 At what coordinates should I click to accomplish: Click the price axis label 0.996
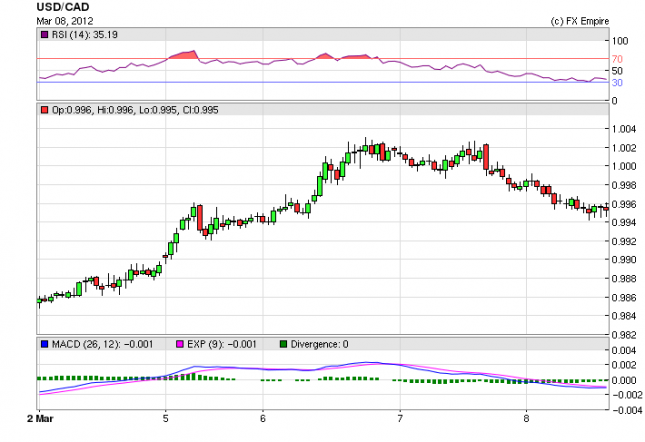click(x=624, y=204)
